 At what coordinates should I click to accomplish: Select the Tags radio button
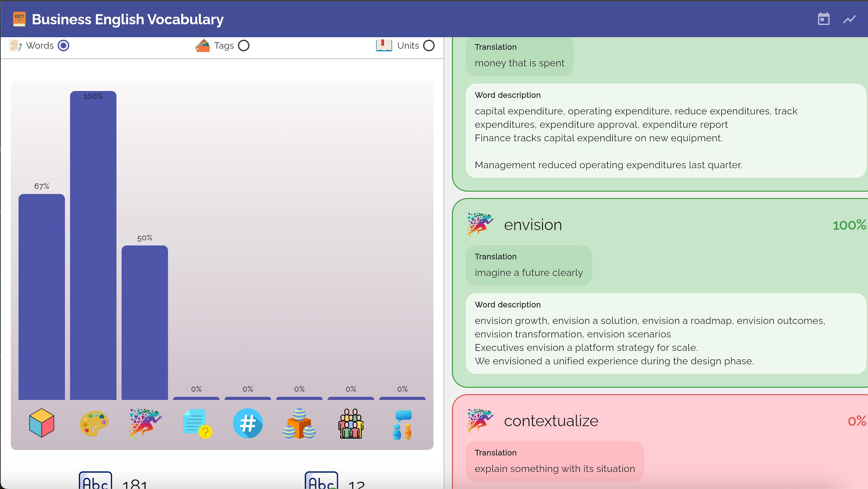[x=244, y=46]
